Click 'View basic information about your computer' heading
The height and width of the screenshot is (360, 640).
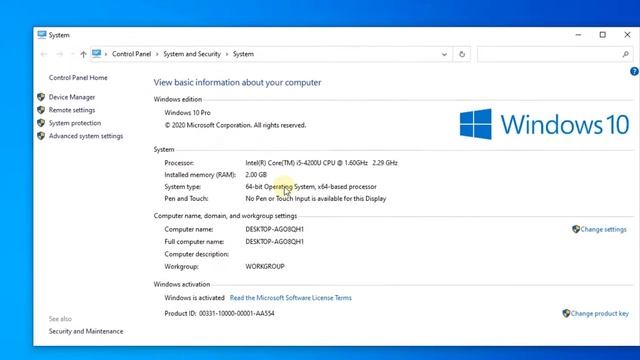pyautogui.click(x=237, y=82)
